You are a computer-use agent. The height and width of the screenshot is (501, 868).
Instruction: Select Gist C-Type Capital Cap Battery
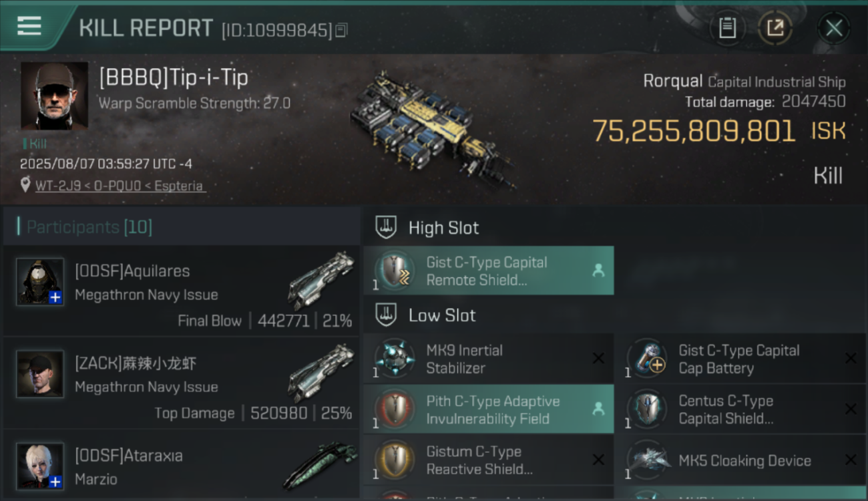[x=741, y=359]
